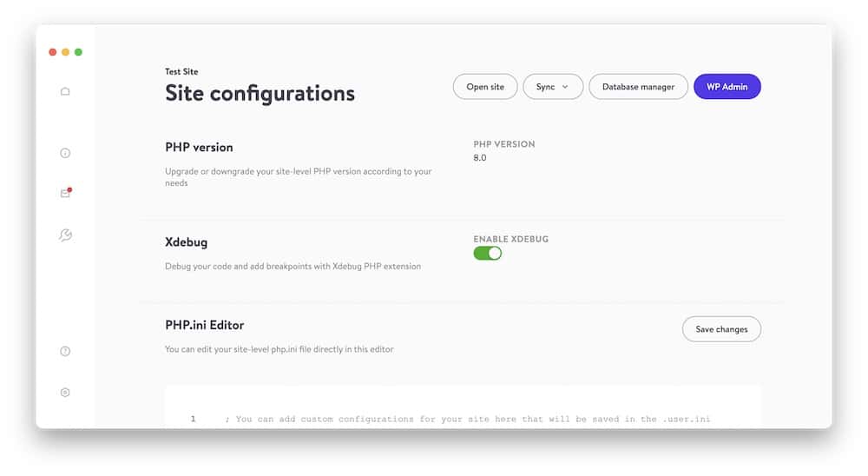Click the yellow minimize window button
The width and height of the screenshot is (868, 476).
[x=65, y=52]
